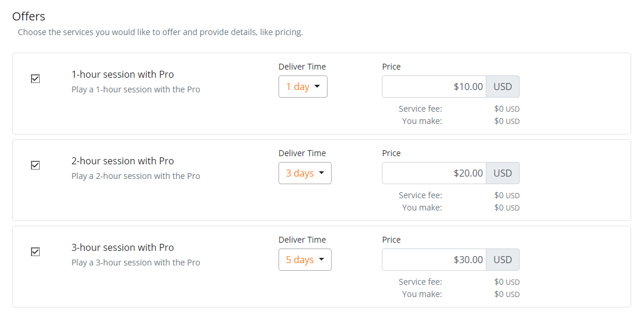Viewport: 644px width, 321px height.
Task: Click the USD label beside $10.00 price
Action: click(503, 87)
